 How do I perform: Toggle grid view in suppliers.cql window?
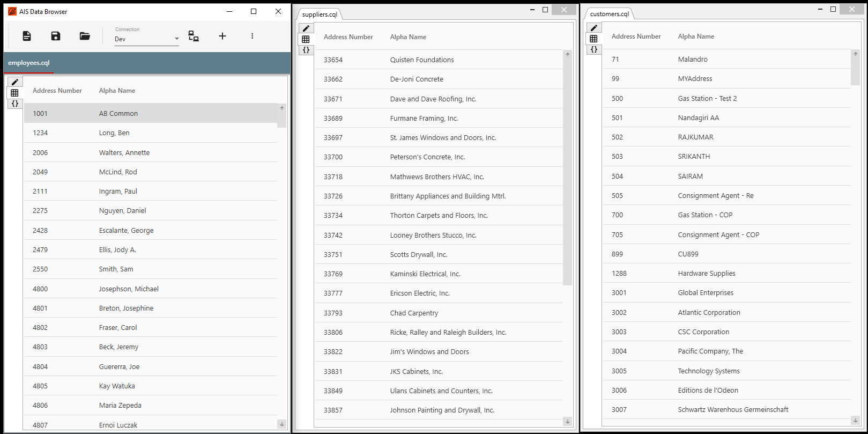coord(306,39)
